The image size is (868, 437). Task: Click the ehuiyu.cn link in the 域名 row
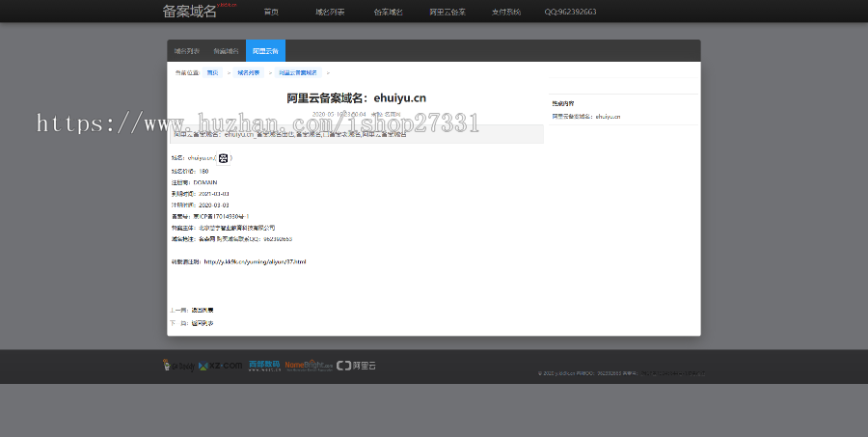201,158
